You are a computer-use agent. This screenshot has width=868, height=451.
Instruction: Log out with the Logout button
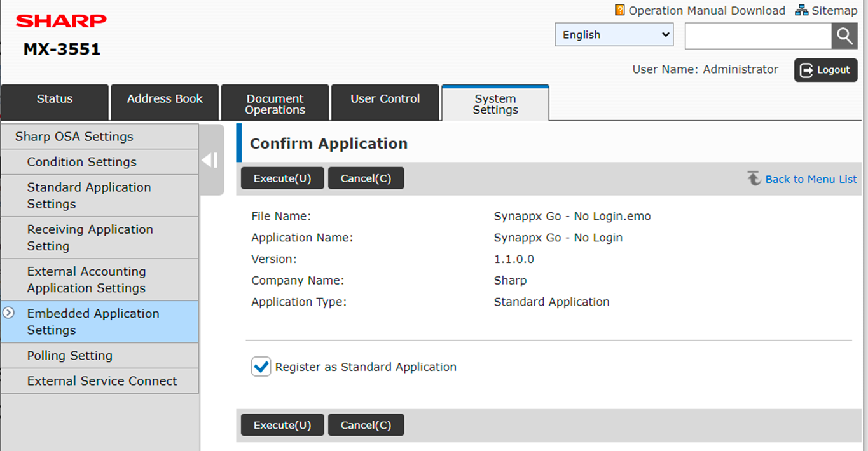(825, 70)
